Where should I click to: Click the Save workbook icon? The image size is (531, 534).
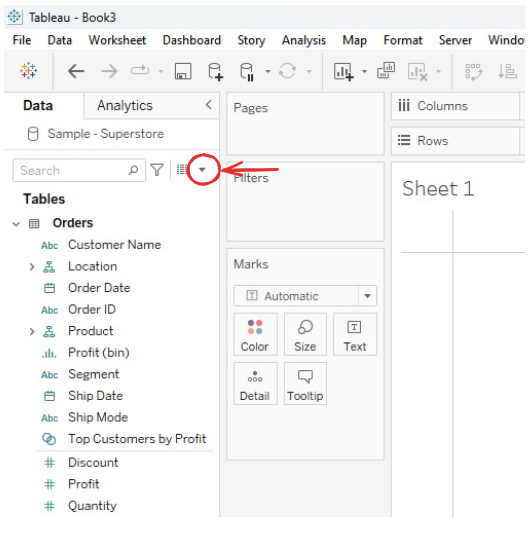click(x=183, y=72)
